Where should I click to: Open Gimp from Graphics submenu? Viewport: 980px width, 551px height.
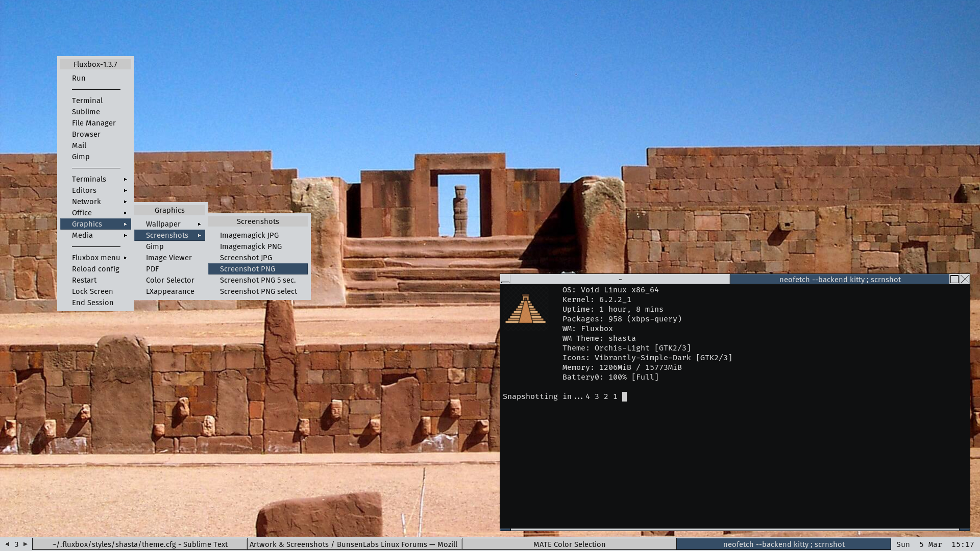click(x=169, y=246)
